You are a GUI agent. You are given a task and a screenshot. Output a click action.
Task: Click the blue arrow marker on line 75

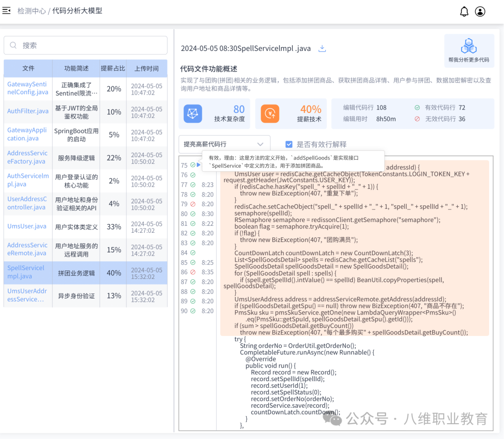[199, 165]
